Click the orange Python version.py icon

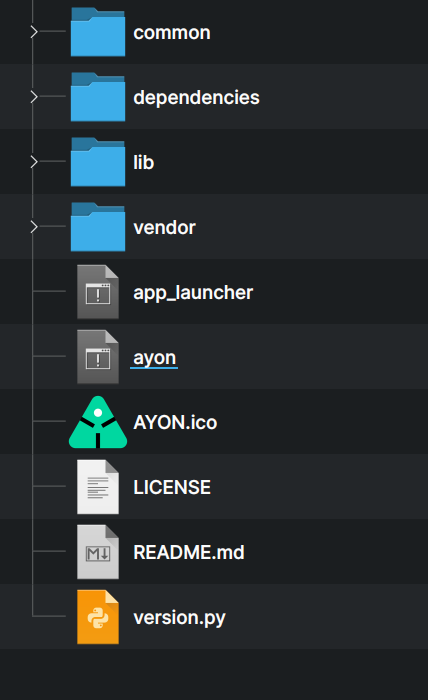click(x=98, y=617)
